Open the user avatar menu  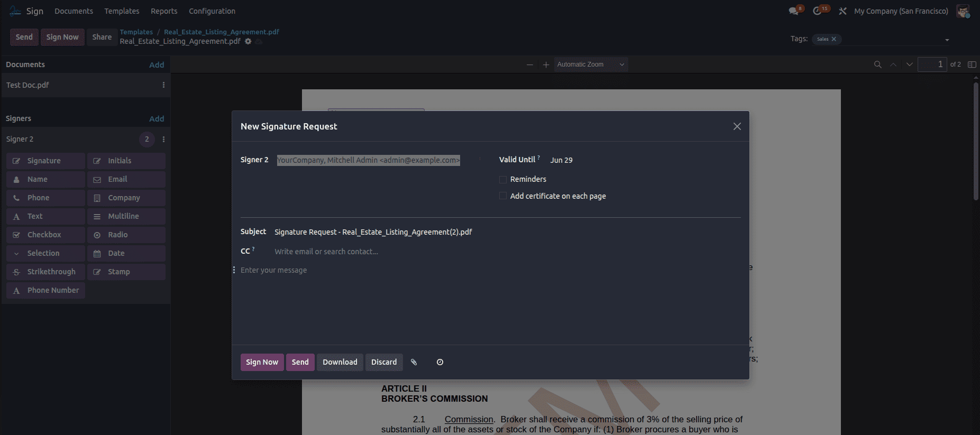[963, 11]
